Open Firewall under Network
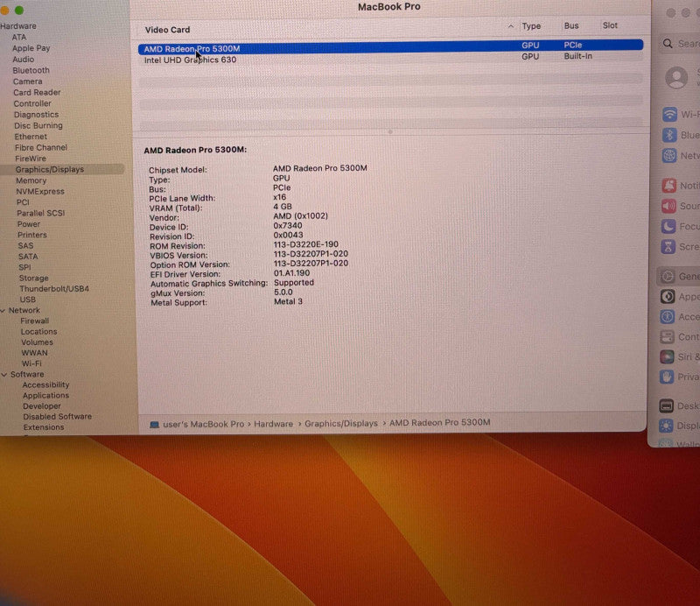This screenshot has width=700, height=606. 35,321
